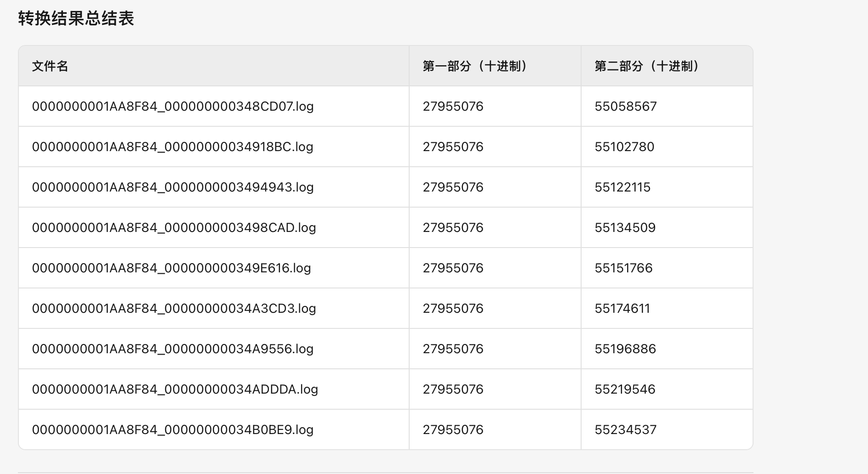Select the filename ending in 34918BC.log
868x474 pixels.
173,147
